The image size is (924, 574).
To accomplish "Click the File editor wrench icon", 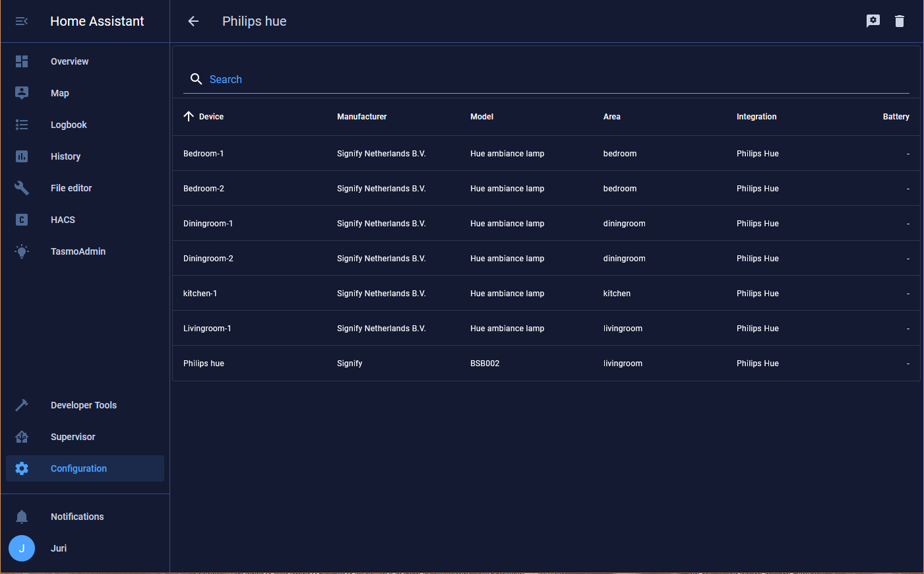I will point(22,188).
